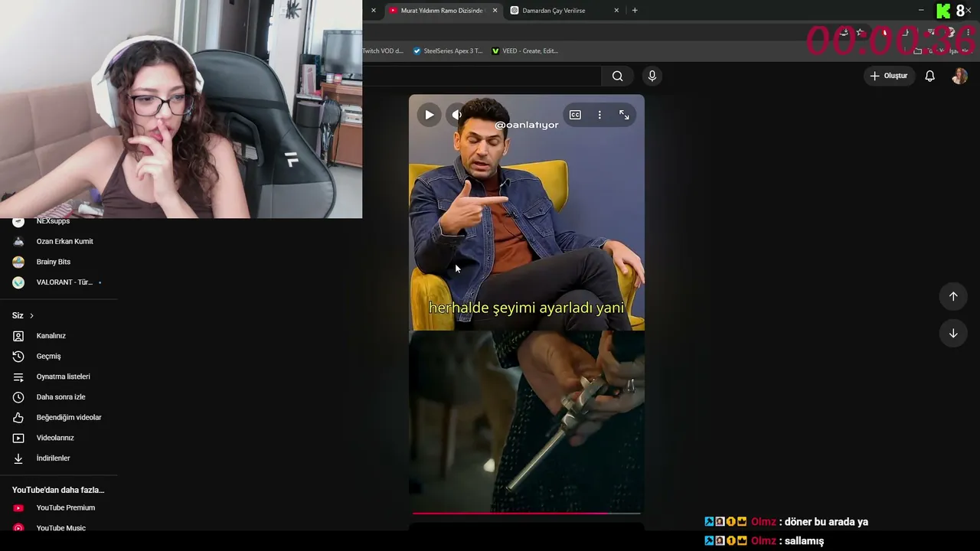This screenshot has width=980, height=551.
Task: Click the Daha sonra izle clock icon
Action: (x=18, y=397)
